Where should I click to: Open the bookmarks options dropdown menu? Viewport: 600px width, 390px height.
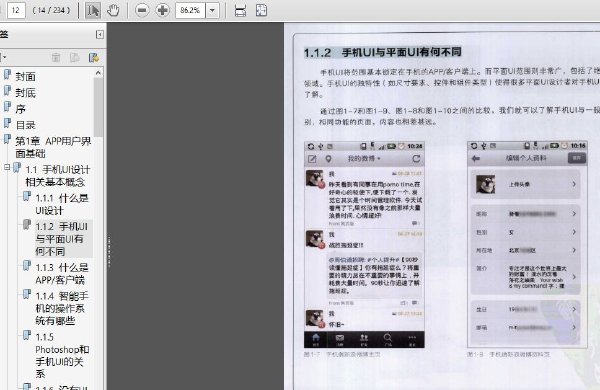(3, 58)
